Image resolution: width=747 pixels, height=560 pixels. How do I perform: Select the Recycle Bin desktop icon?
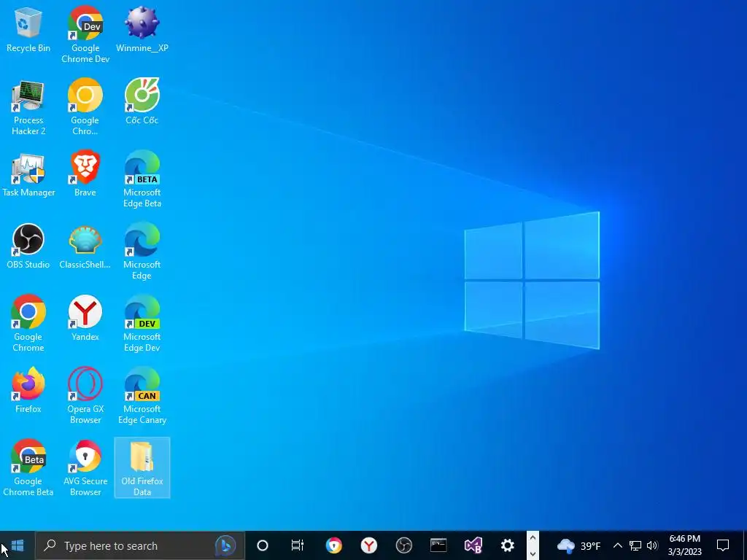pos(28,29)
